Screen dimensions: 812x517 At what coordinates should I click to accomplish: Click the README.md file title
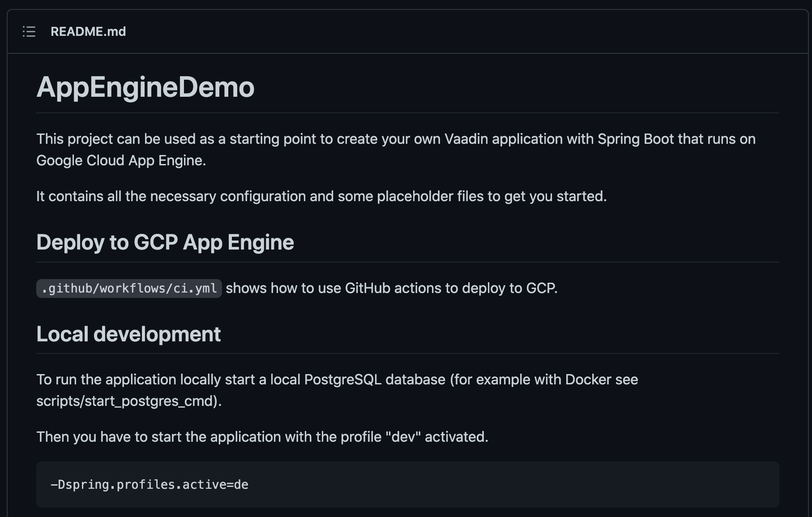88,31
